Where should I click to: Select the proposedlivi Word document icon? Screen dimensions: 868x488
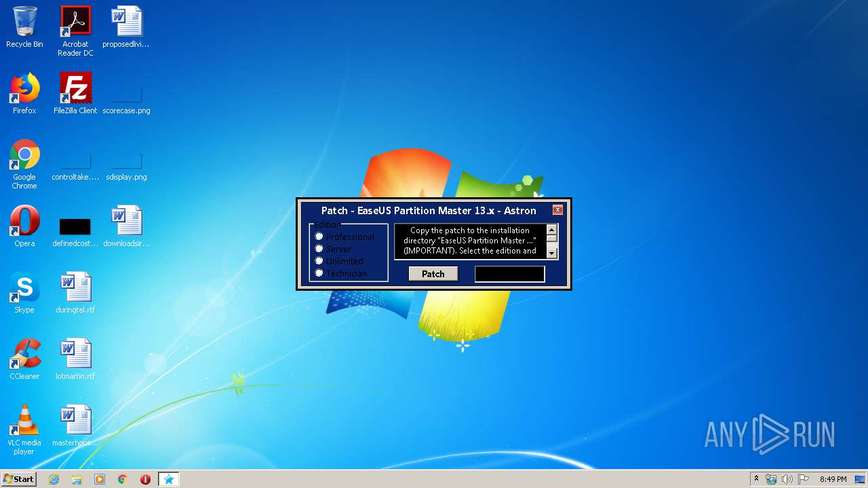pos(126,27)
